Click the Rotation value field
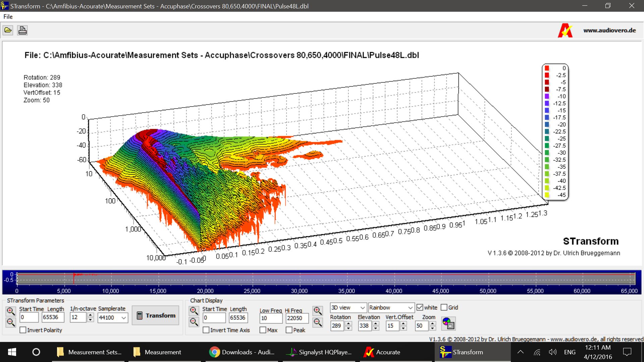 coord(338,326)
